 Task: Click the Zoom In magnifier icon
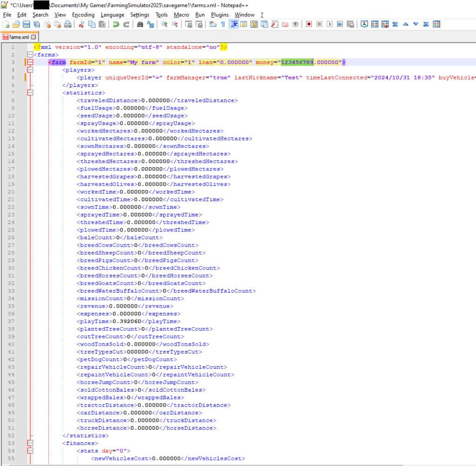pos(164,24)
